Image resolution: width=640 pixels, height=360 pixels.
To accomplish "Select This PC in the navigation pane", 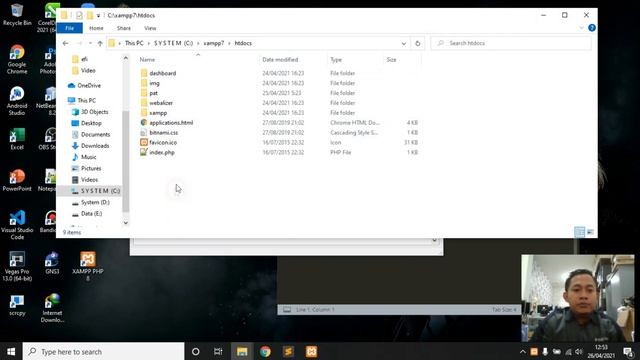I will (87, 100).
